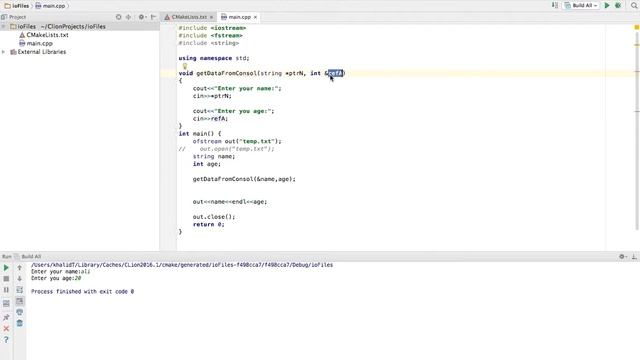Open the search everywhere magnifier
Image resolution: width=640 pixels, height=360 pixels.
634,5
